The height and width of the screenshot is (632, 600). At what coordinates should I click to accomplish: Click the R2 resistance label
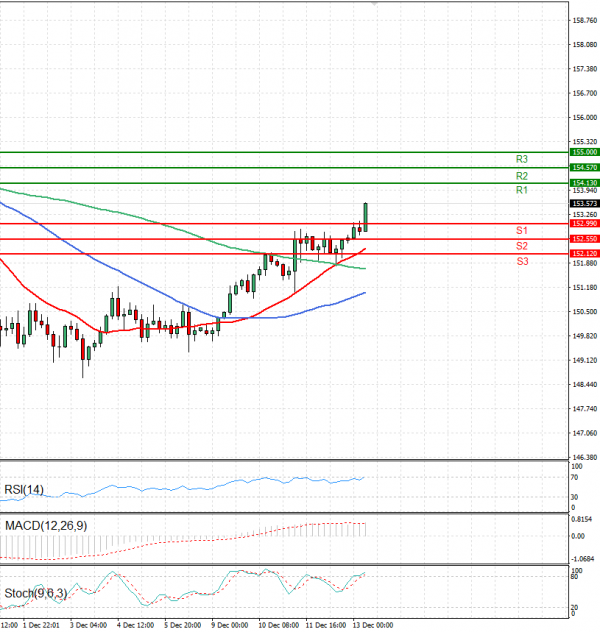pyautogui.click(x=521, y=176)
